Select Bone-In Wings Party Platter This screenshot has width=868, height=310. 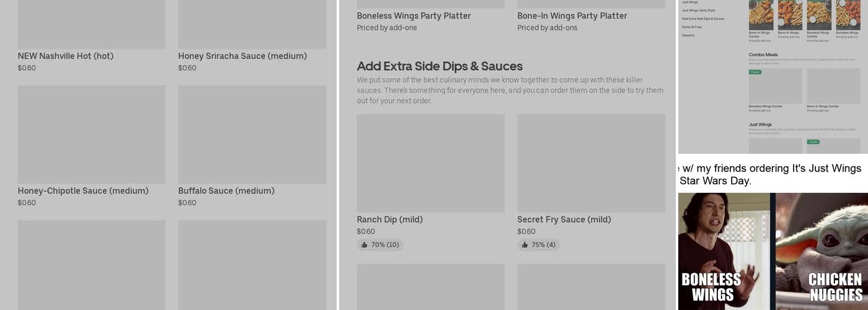pos(572,16)
